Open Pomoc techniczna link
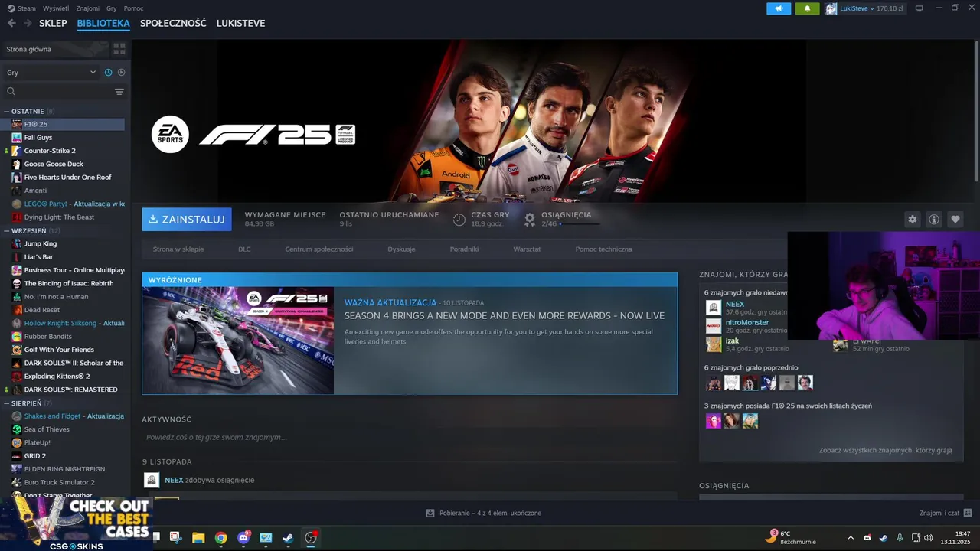The height and width of the screenshot is (551, 980). coord(604,249)
